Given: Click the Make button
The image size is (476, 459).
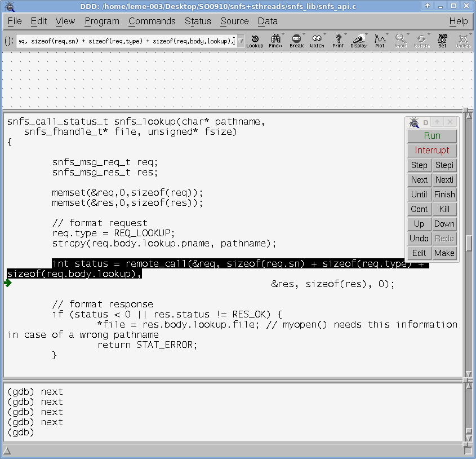Looking at the screenshot, I should [444, 253].
